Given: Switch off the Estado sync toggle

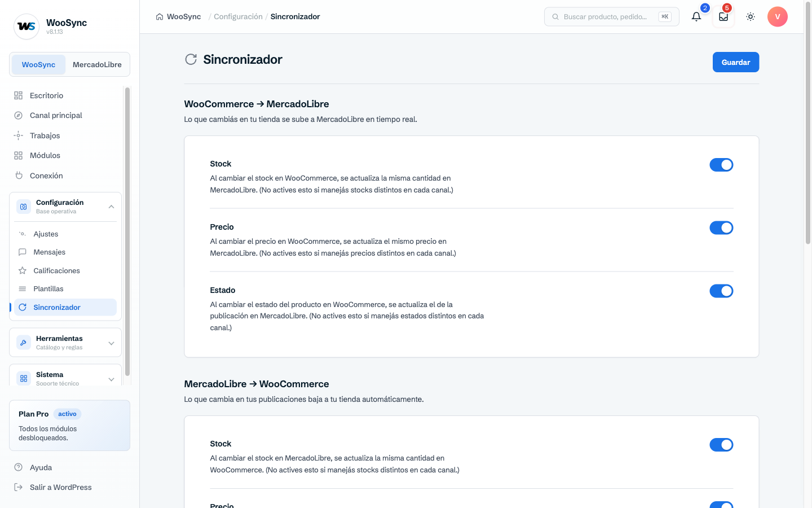Looking at the screenshot, I should [721, 291].
